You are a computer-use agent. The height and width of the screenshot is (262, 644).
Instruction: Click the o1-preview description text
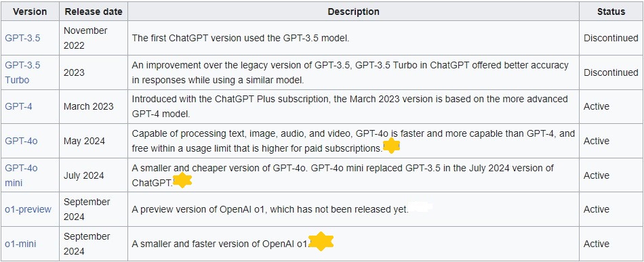click(x=270, y=209)
